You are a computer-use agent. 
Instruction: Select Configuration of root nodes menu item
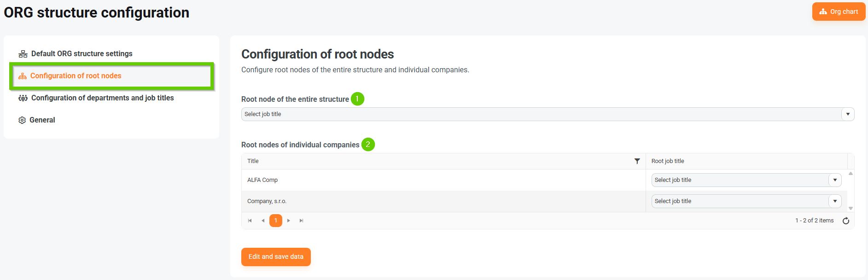(x=76, y=76)
